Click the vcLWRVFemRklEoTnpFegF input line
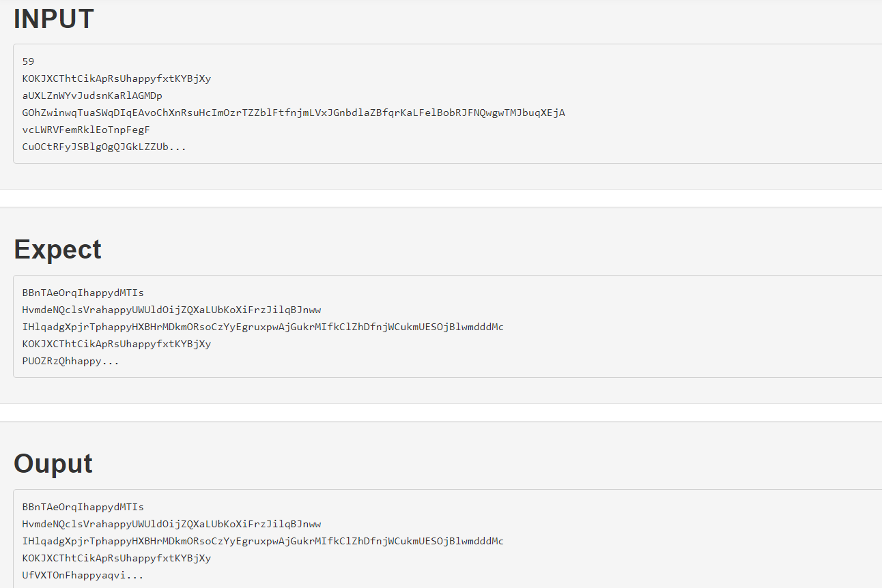Viewport: 882px width, 588px height. pos(86,130)
